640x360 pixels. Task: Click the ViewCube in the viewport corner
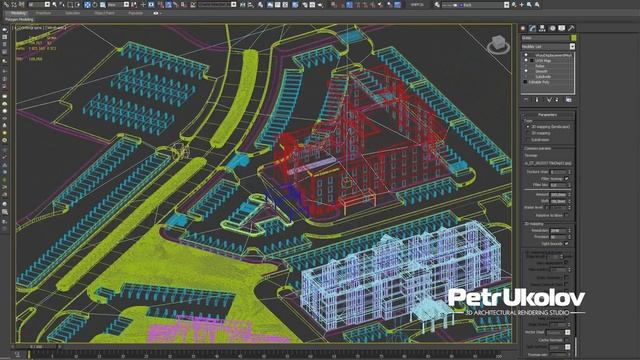point(498,44)
